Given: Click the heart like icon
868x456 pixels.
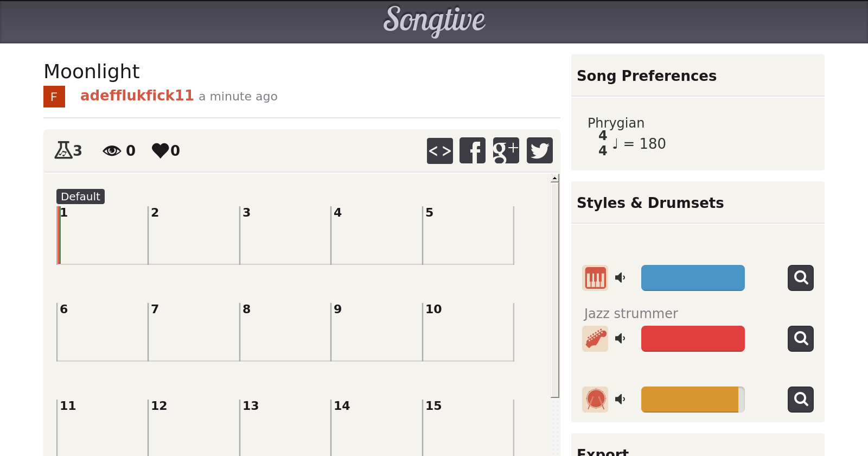Looking at the screenshot, I should tap(160, 150).
